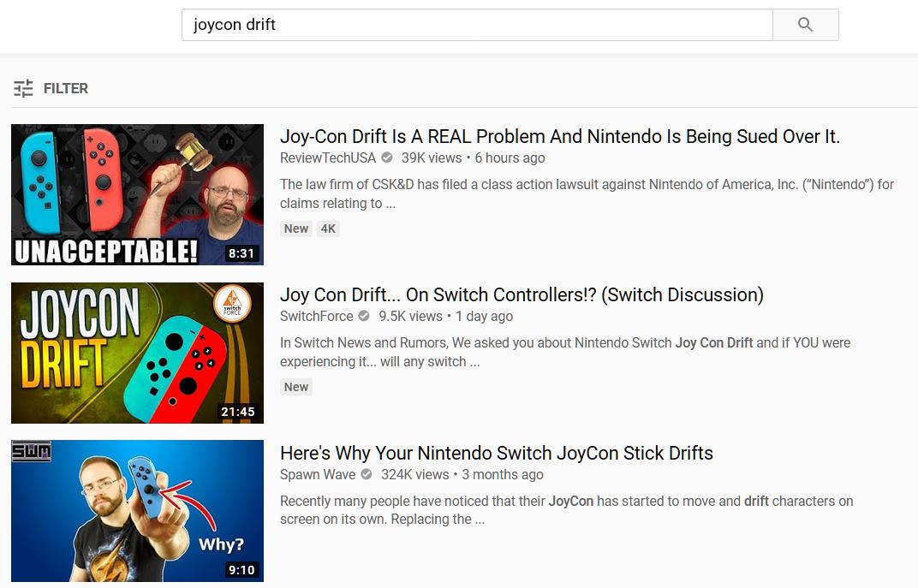Viewport: 918px width, 588px height.
Task: Open 'Joy-Con Drift Is A REAL Problem' video title
Action: point(560,136)
